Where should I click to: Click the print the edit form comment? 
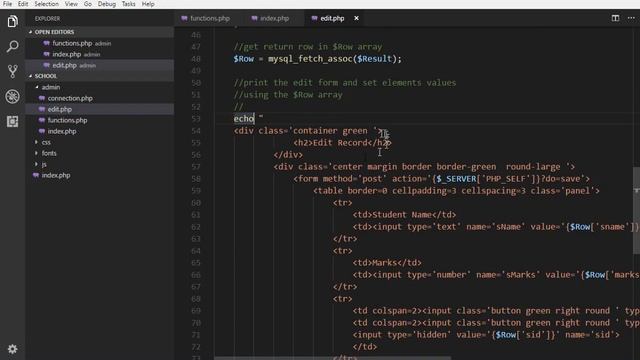click(345, 83)
